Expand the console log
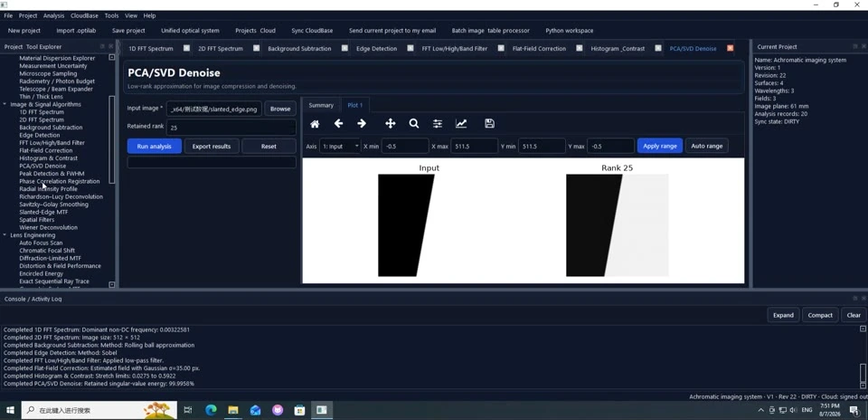This screenshot has width=868, height=420. pyautogui.click(x=783, y=315)
